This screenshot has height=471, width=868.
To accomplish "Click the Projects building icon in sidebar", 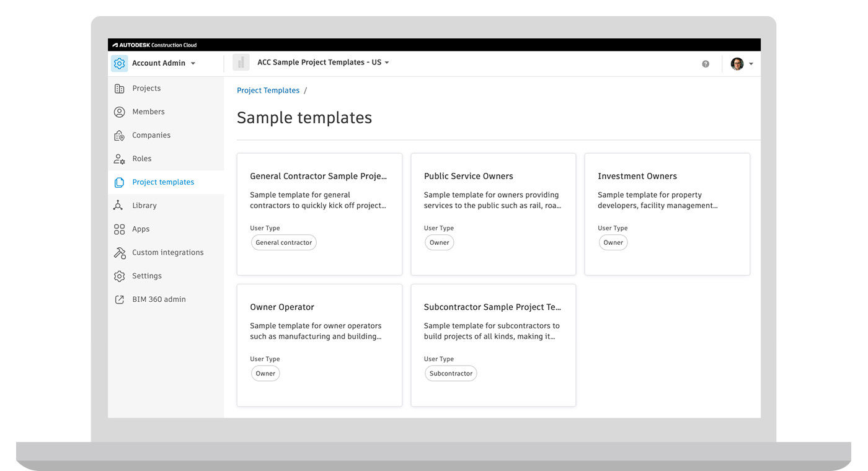I will click(x=120, y=89).
